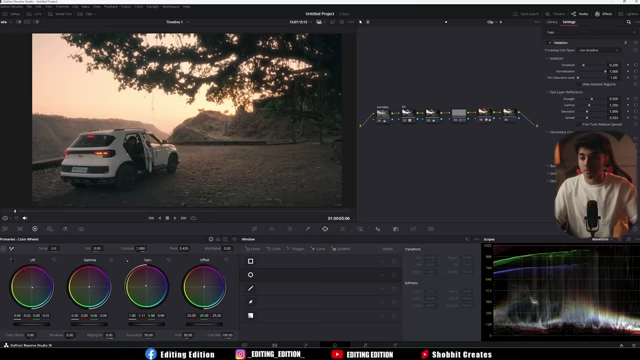Toggle the Halation effect enable switch
This screenshot has width=640, height=360.
(x=550, y=42)
